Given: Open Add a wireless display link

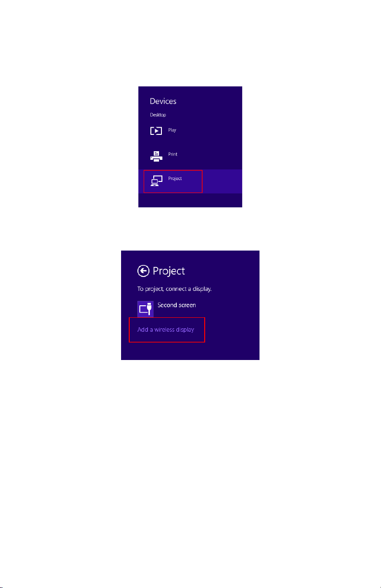Looking at the screenshot, I should [x=166, y=330].
